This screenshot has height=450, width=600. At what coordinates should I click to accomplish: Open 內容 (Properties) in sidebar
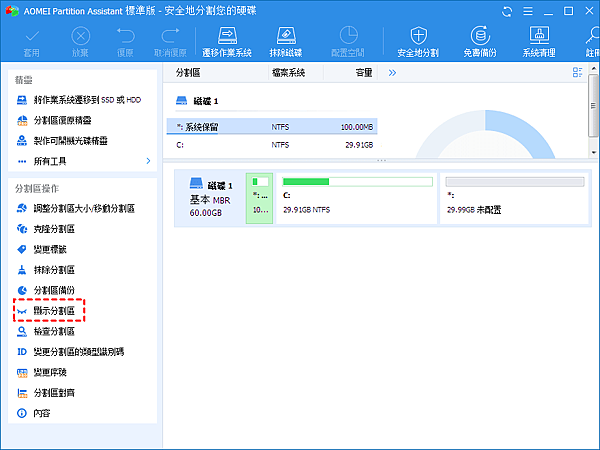34,413
